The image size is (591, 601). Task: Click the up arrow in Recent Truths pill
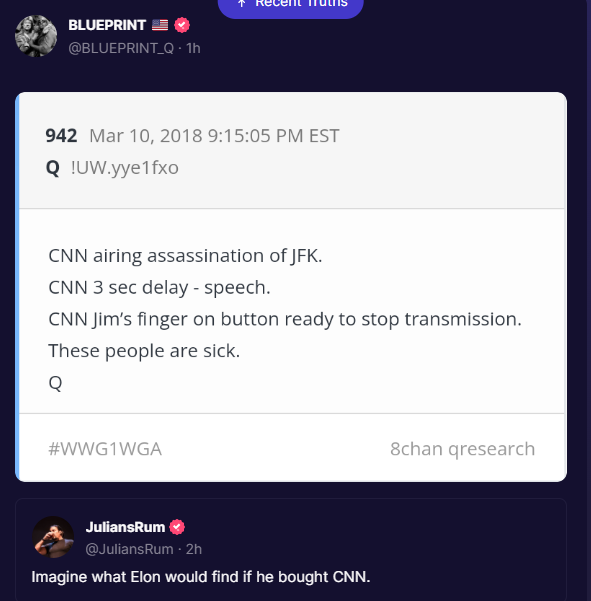pos(241,4)
